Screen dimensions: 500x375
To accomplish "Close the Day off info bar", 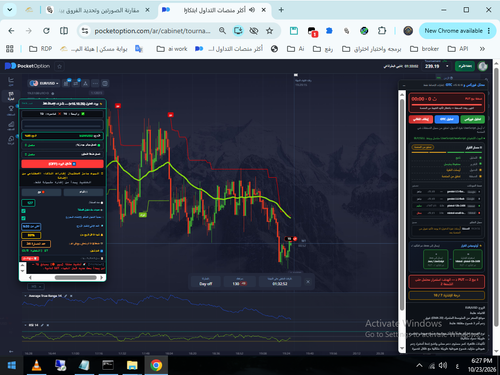I will [x=308, y=282].
